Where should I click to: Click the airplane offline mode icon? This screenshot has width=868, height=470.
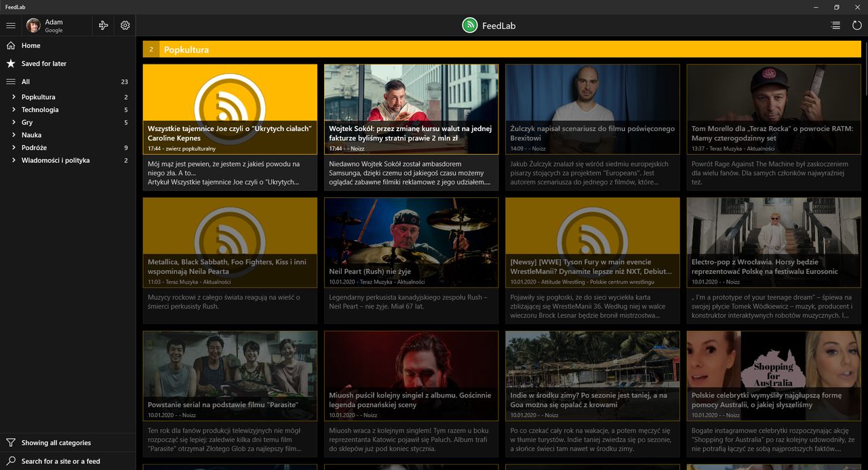(103, 25)
